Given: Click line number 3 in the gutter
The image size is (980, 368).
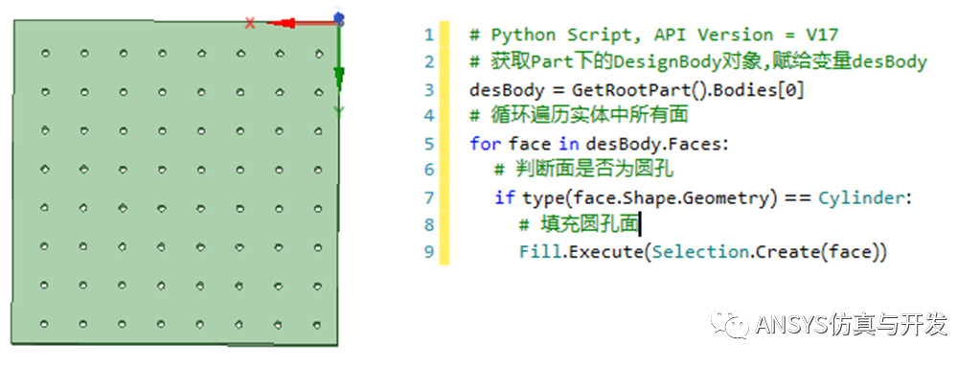Looking at the screenshot, I should click(x=429, y=90).
